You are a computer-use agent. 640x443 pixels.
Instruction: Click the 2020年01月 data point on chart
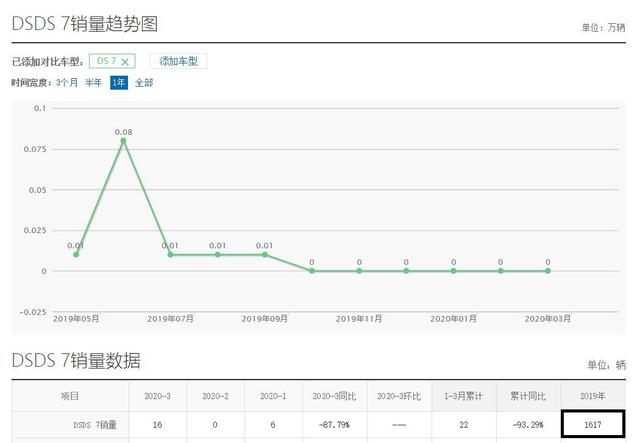(x=453, y=271)
